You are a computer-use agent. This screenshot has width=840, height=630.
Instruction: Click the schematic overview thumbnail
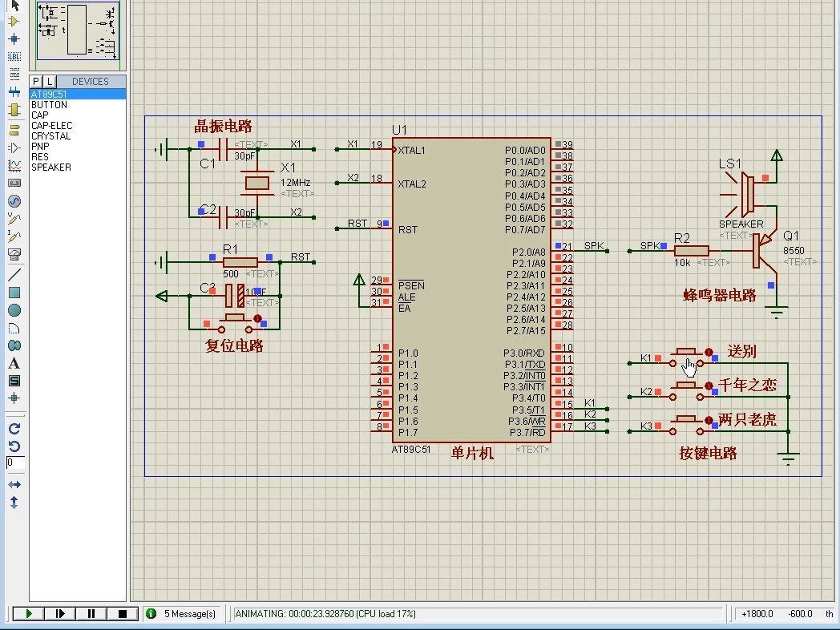pyautogui.click(x=79, y=30)
